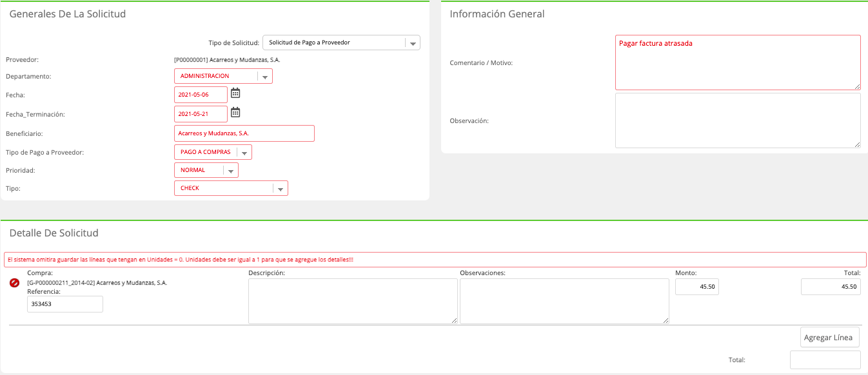868x375 pixels.
Task: Click the Detalle De Solicitud heading
Action: click(x=54, y=233)
